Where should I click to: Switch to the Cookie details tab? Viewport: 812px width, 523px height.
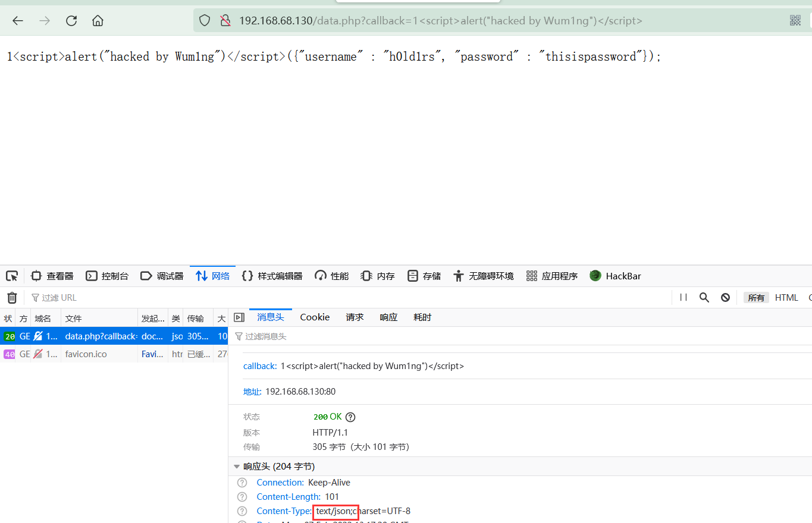(x=315, y=317)
